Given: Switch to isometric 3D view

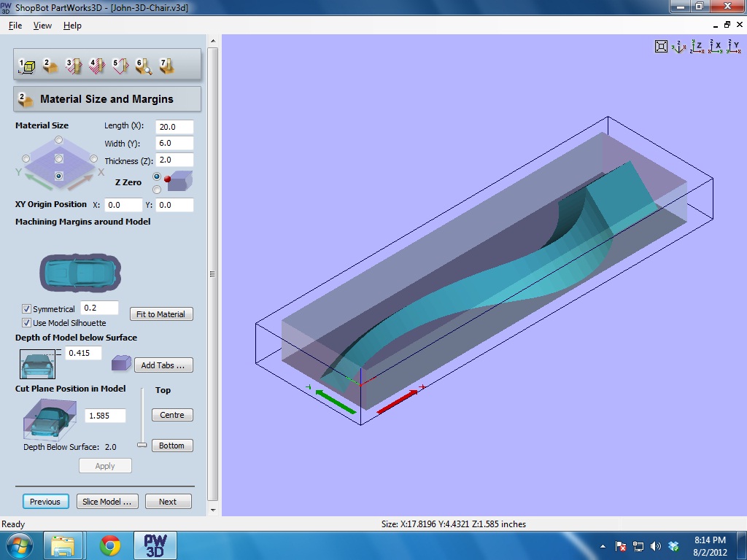Looking at the screenshot, I should [679, 46].
